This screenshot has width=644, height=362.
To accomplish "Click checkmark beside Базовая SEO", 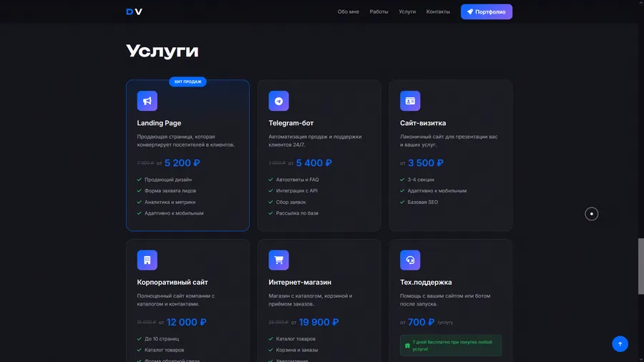I will tap(402, 202).
